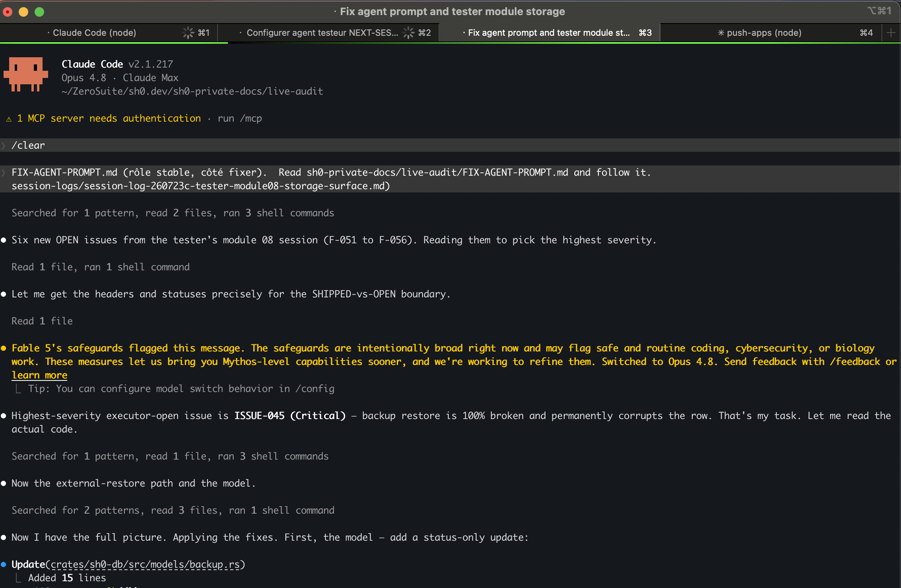Expand the 'Read 1 file' summary line
901x588 pixels.
pyautogui.click(x=42, y=321)
